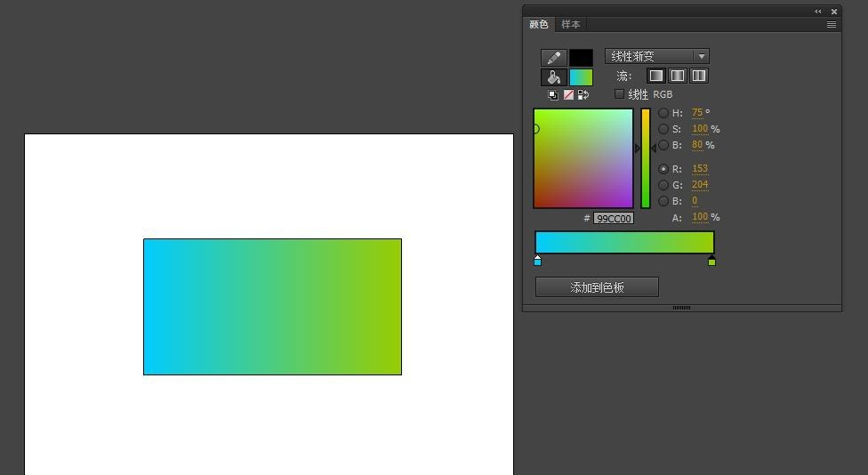
Task: Switch to the 颜色 tab
Action: (539, 24)
